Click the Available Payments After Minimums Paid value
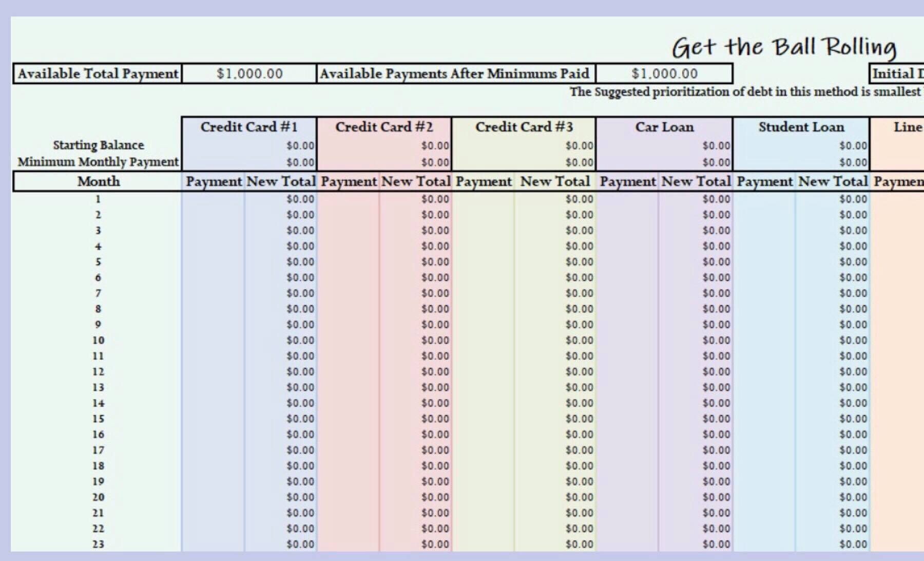 click(x=665, y=73)
